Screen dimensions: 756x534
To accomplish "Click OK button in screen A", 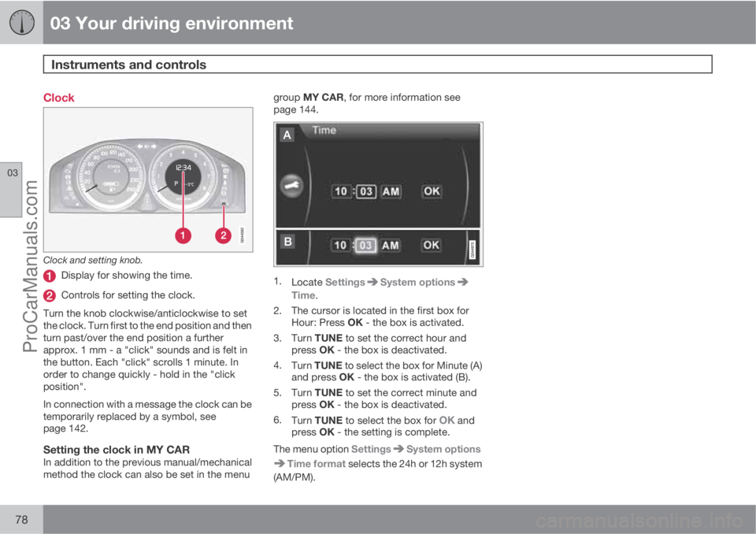I will pos(432,191).
